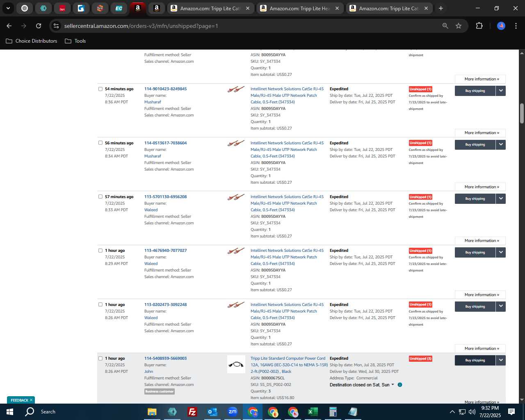Open a new browser tab

pyautogui.click(x=441, y=8)
